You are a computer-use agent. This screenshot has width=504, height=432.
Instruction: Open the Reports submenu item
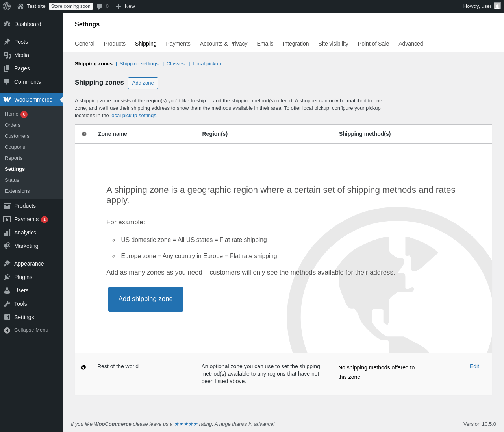pyautogui.click(x=14, y=158)
